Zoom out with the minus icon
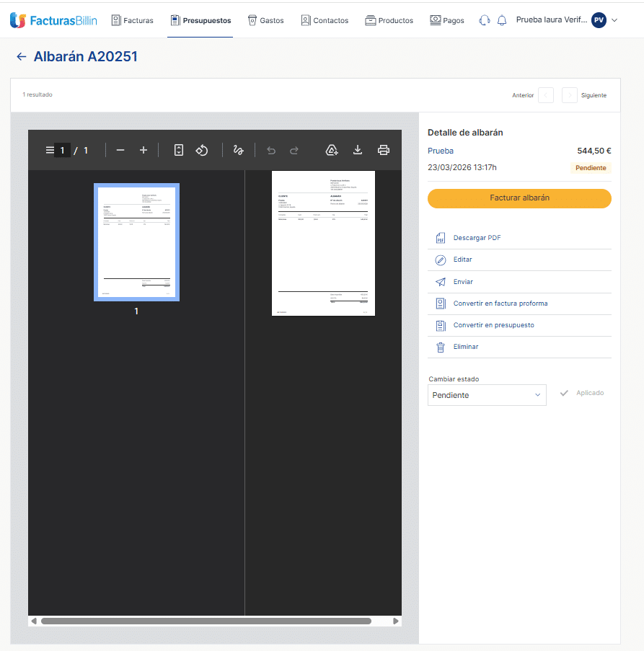This screenshot has height=651, width=644. [x=120, y=150]
